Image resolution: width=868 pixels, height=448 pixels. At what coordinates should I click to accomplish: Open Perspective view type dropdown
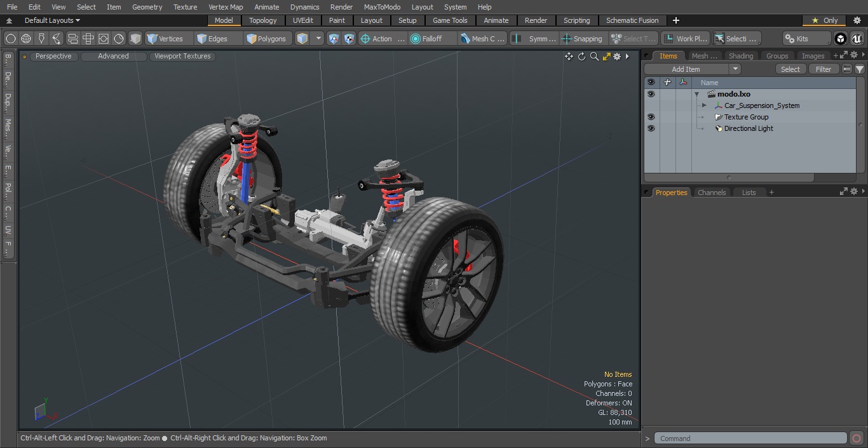tap(53, 56)
